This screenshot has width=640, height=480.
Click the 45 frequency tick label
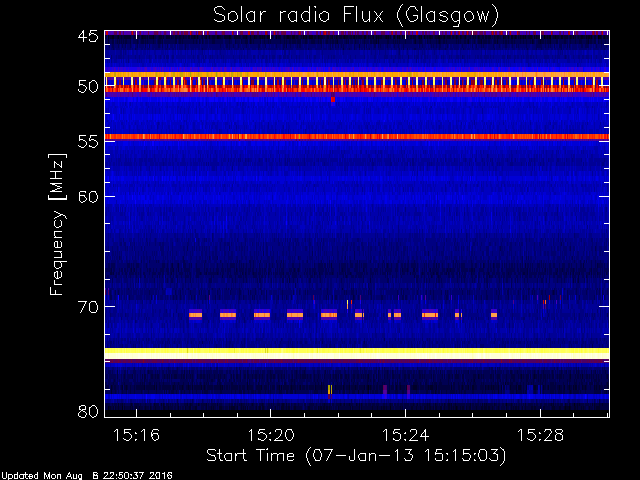click(x=88, y=36)
